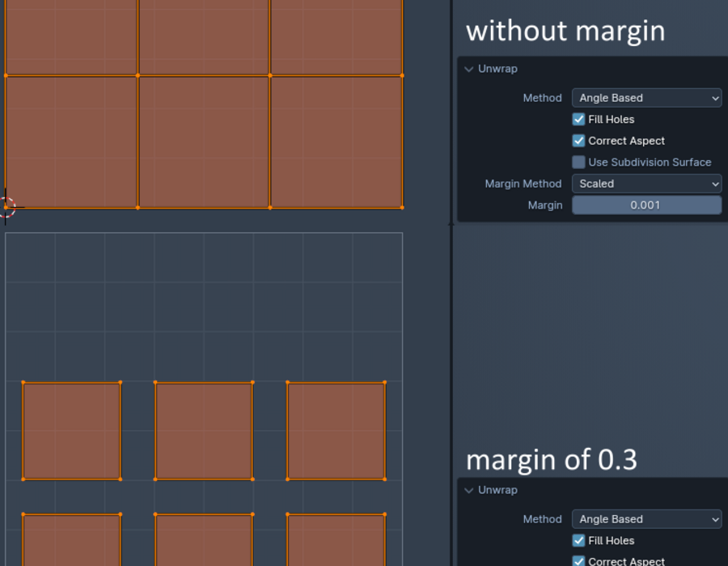Click the 'Margin Method' label text
Screen dimensions: 728x566
523,184
